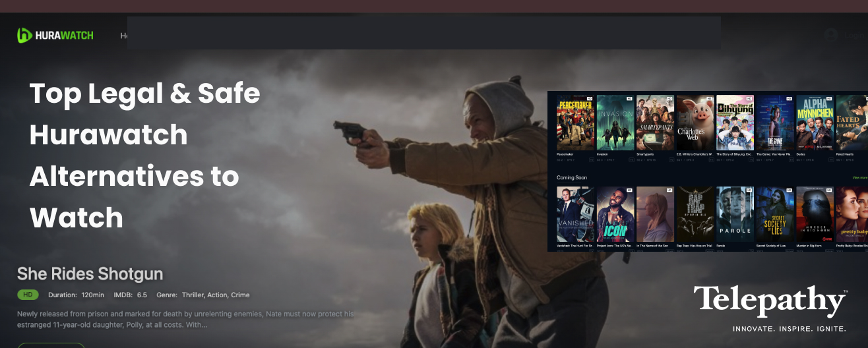The width and height of the screenshot is (868, 348).
Task: Click the HD badge on Peacemaker poster
Action: 590,99
